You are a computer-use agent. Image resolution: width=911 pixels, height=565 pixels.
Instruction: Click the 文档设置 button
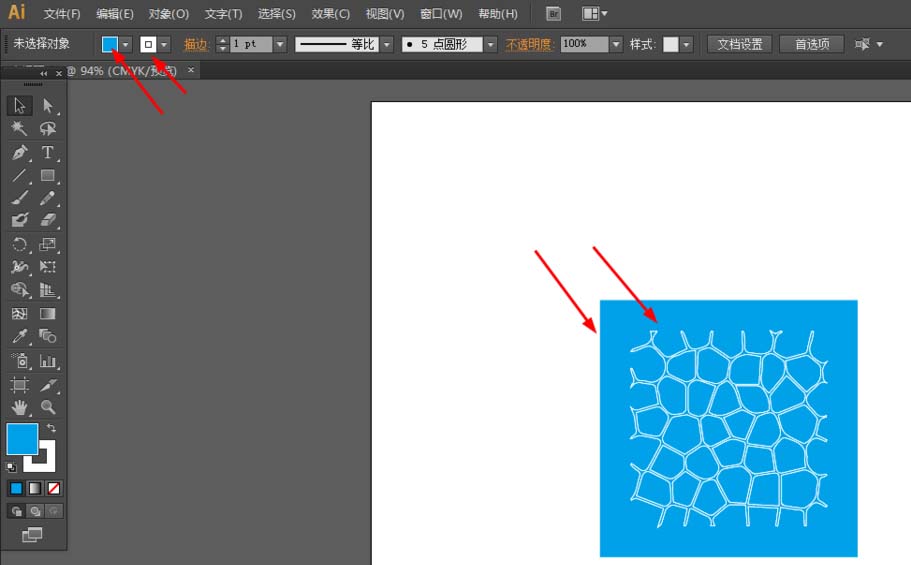tap(740, 44)
